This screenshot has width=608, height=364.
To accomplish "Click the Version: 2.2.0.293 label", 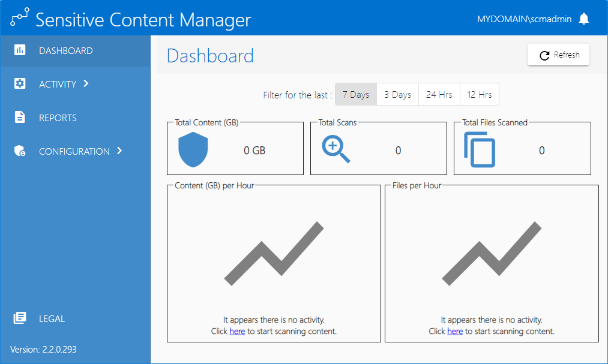I will 43,349.
